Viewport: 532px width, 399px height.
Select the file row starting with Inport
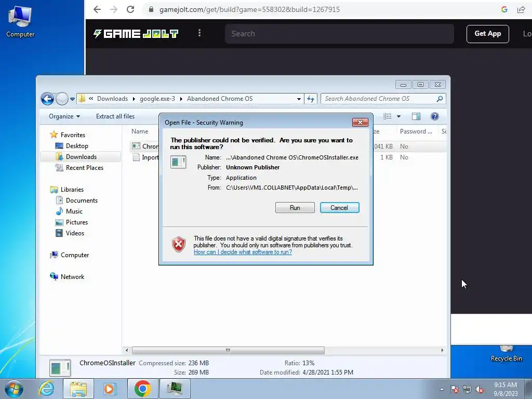145,157
